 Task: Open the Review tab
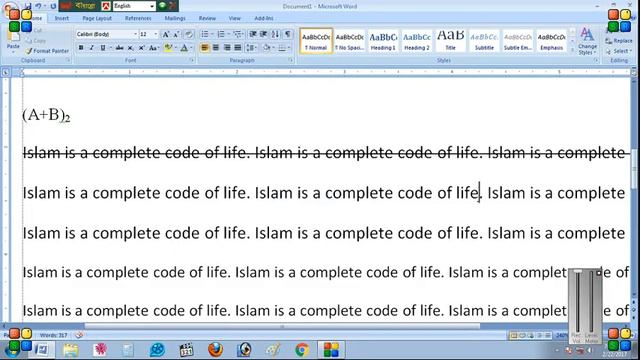click(207, 18)
